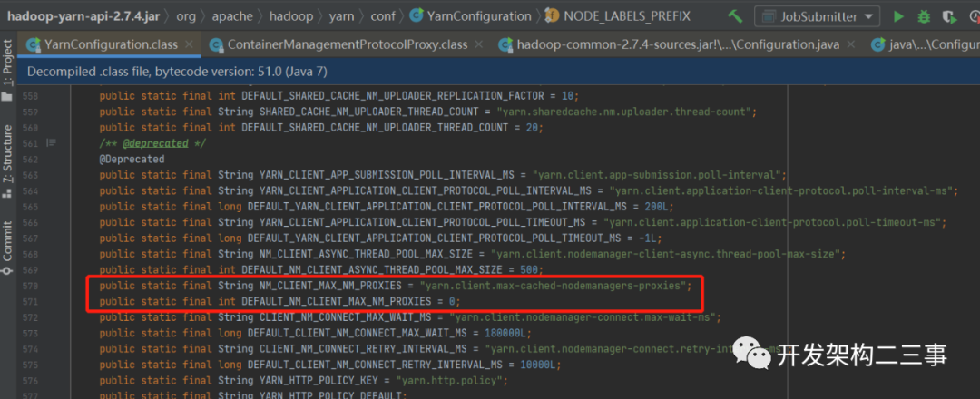
Task: Click the yarn package breadcrumb
Action: coord(342,16)
